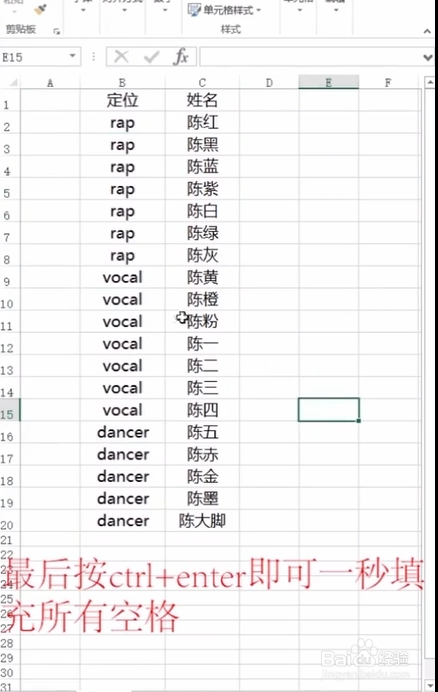Viewport: 438px width, 692px height.
Task: Select the cell containing 陈白
Action: [202, 211]
